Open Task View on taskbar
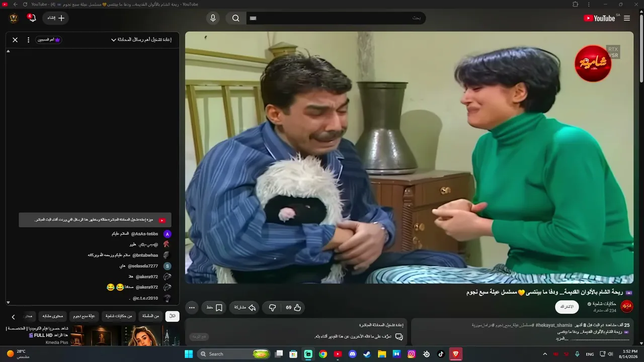644x362 pixels. point(279,354)
